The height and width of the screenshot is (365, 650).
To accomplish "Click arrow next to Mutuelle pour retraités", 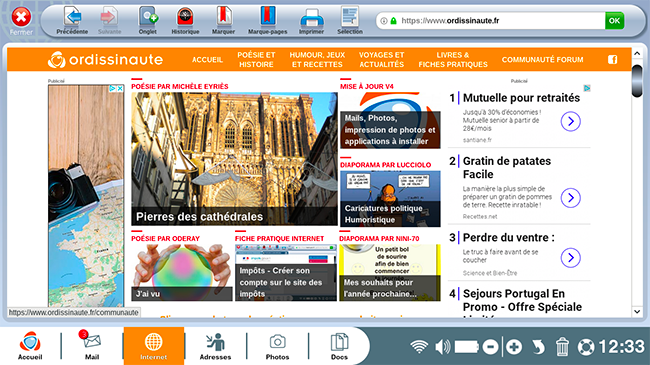I will coord(570,121).
